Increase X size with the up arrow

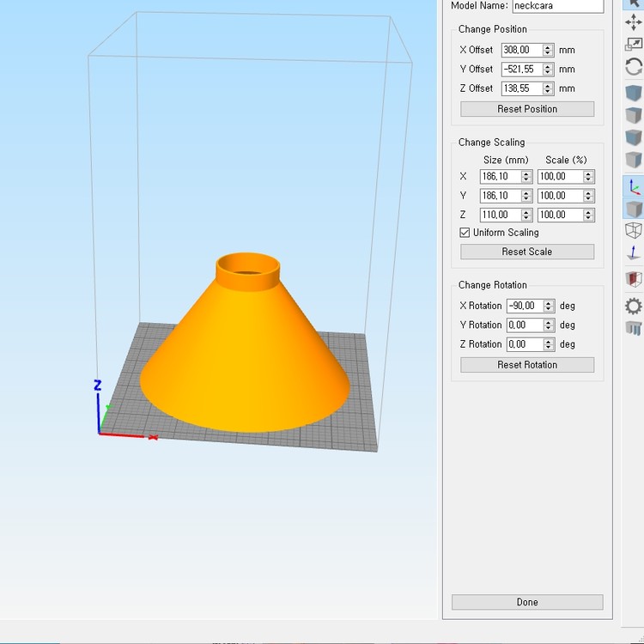tap(526, 173)
